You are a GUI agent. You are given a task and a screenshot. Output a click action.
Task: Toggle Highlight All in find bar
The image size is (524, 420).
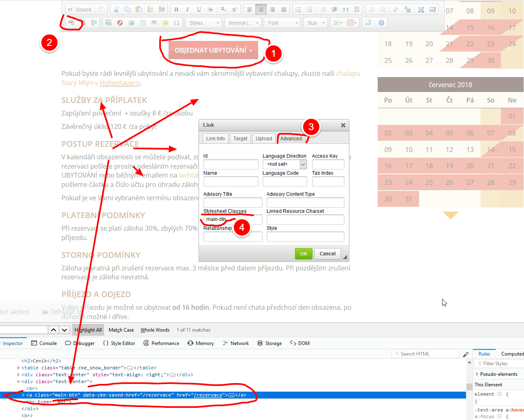pyautogui.click(x=88, y=330)
